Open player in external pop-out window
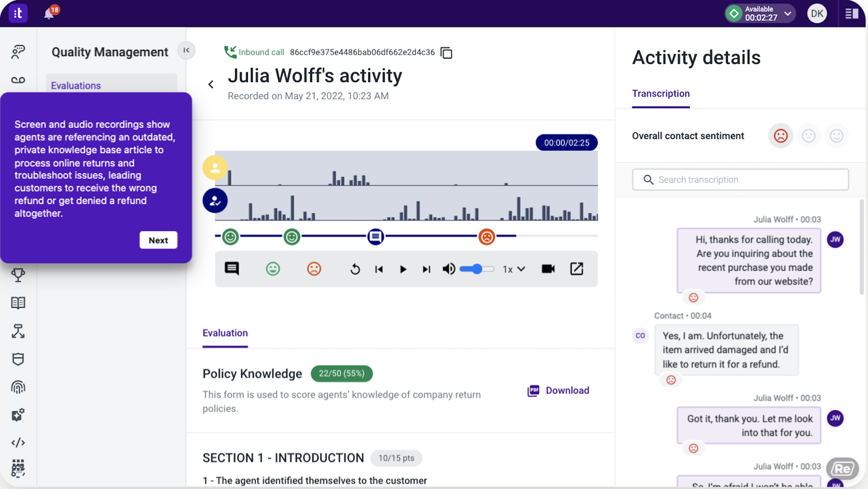The height and width of the screenshot is (489, 868). point(577,269)
